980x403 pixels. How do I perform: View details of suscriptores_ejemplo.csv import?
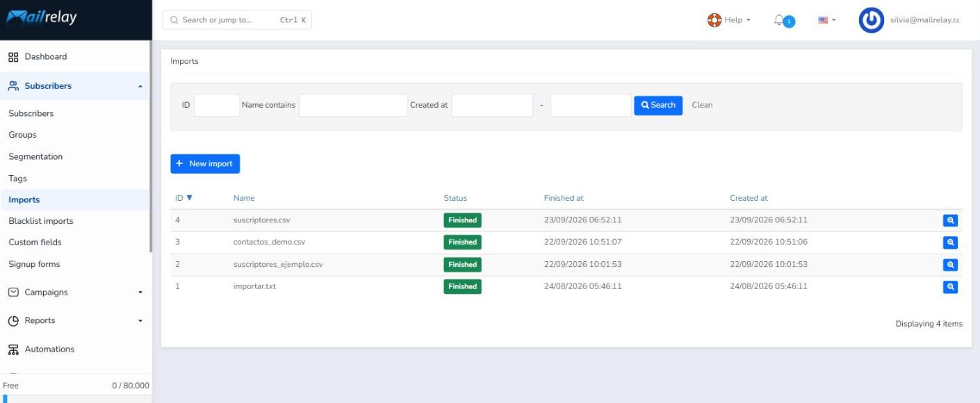click(x=950, y=265)
